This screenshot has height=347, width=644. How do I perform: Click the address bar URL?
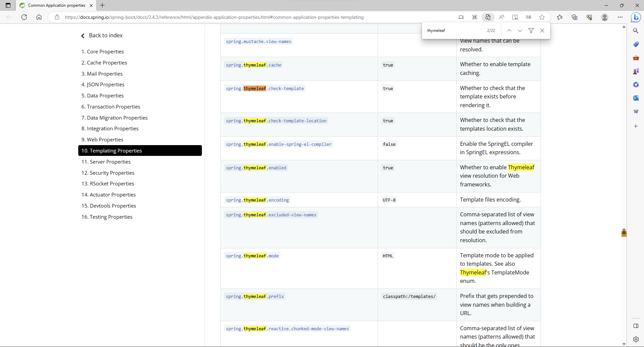214,17
